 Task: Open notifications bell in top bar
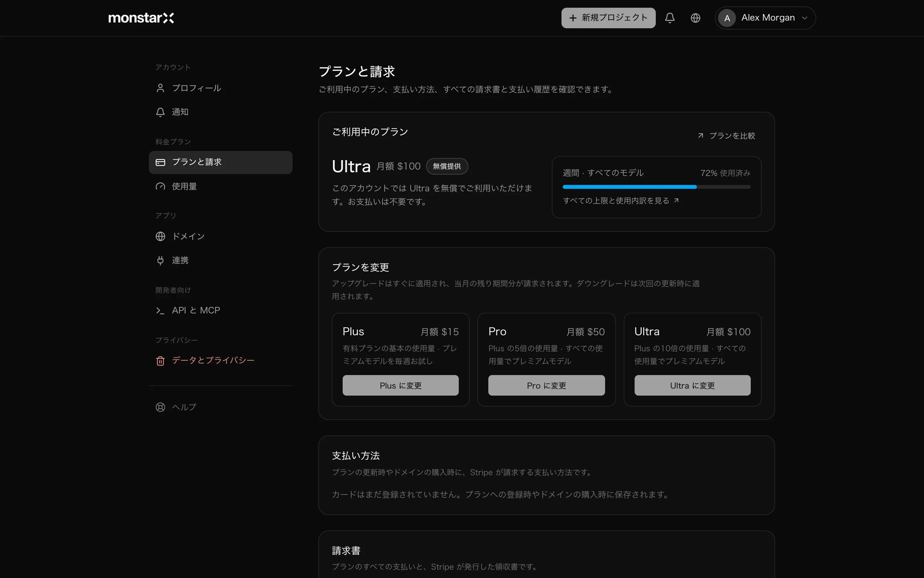pyautogui.click(x=670, y=18)
